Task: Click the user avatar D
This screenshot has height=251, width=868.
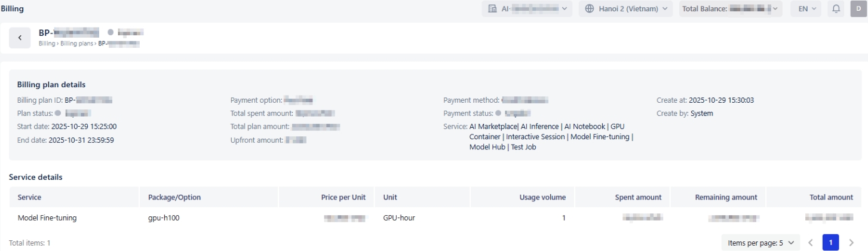Action: click(x=858, y=9)
